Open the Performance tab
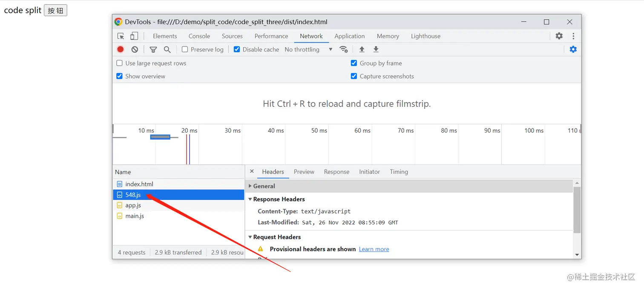The height and width of the screenshot is (290, 644). [271, 36]
